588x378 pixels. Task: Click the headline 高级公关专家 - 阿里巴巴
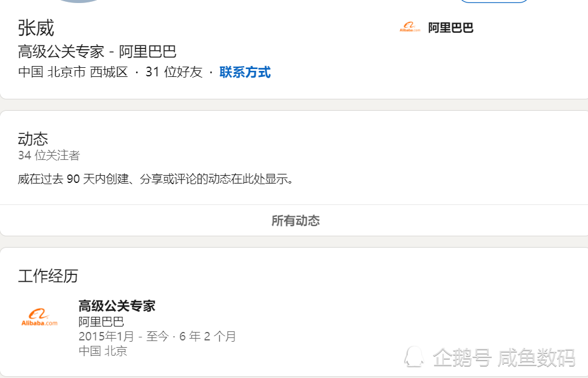(97, 51)
